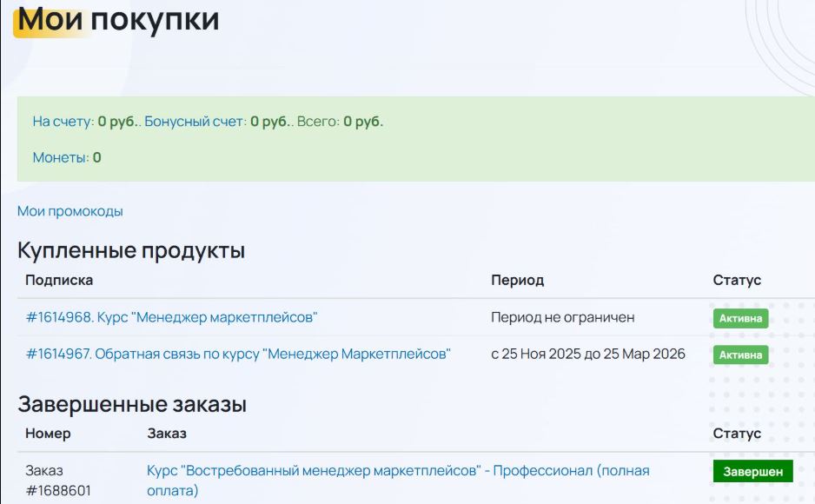Open subscription #1614967 "Обратная связь по курсу"

point(238,354)
